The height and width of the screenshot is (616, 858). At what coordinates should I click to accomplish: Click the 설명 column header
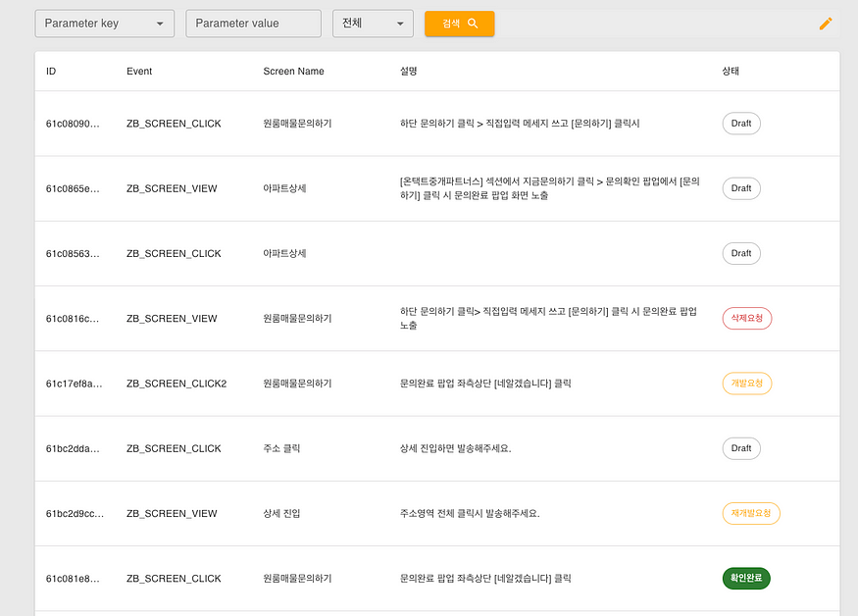point(408,72)
